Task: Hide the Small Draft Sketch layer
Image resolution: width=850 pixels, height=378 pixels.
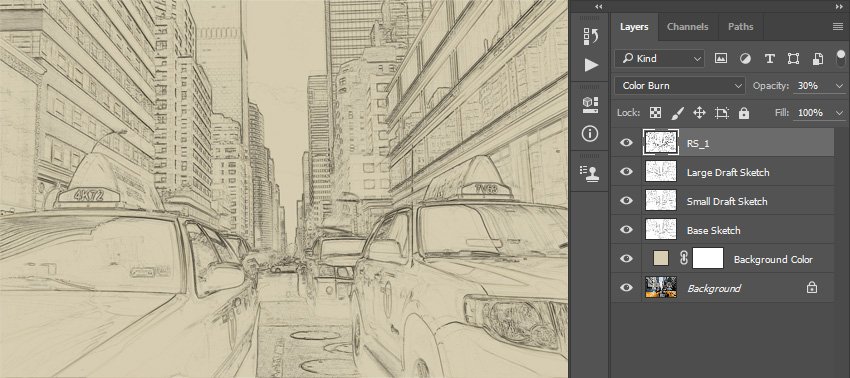Action: tap(626, 201)
